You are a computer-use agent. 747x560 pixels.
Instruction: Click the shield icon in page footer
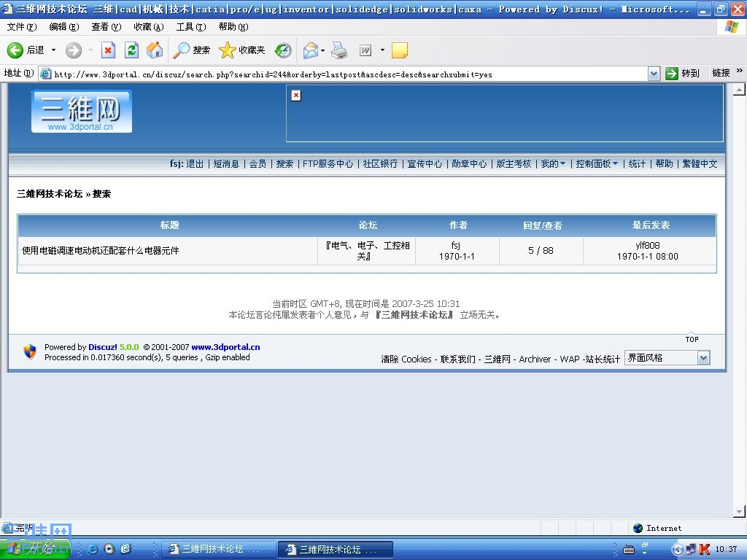[29, 352]
